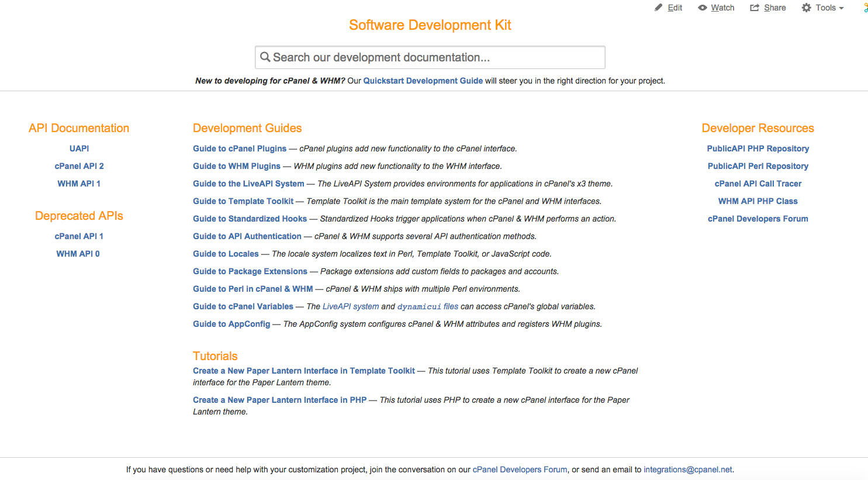Image resolution: width=868 pixels, height=480 pixels.
Task: Click the Development Guides heading
Action: click(247, 128)
